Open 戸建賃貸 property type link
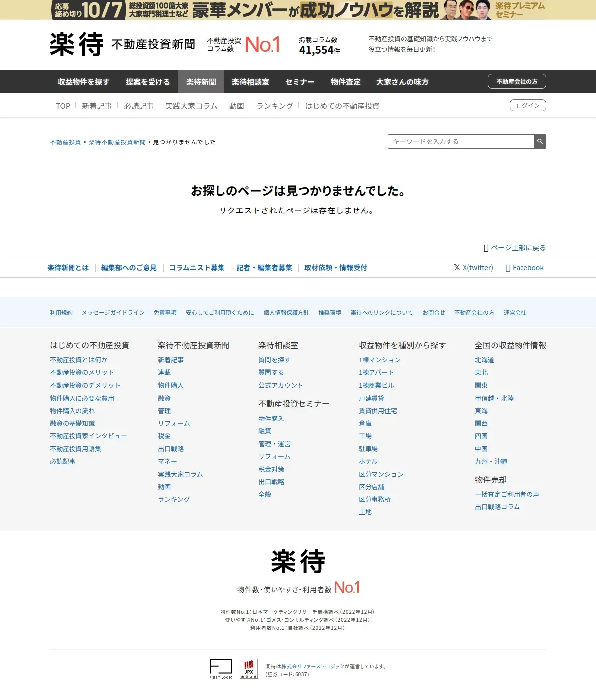 [x=372, y=398]
